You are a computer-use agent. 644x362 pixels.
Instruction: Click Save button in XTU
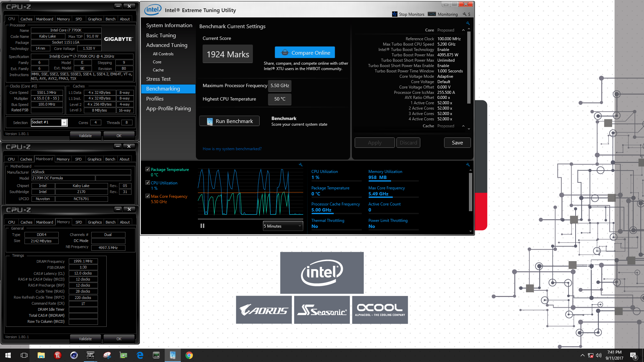(x=457, y=143)
